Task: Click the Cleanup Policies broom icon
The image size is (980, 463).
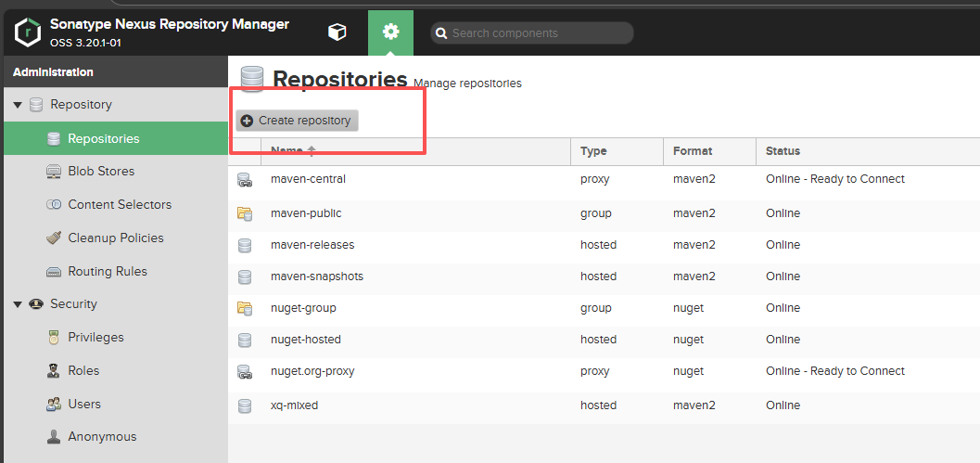Action: 54,238
